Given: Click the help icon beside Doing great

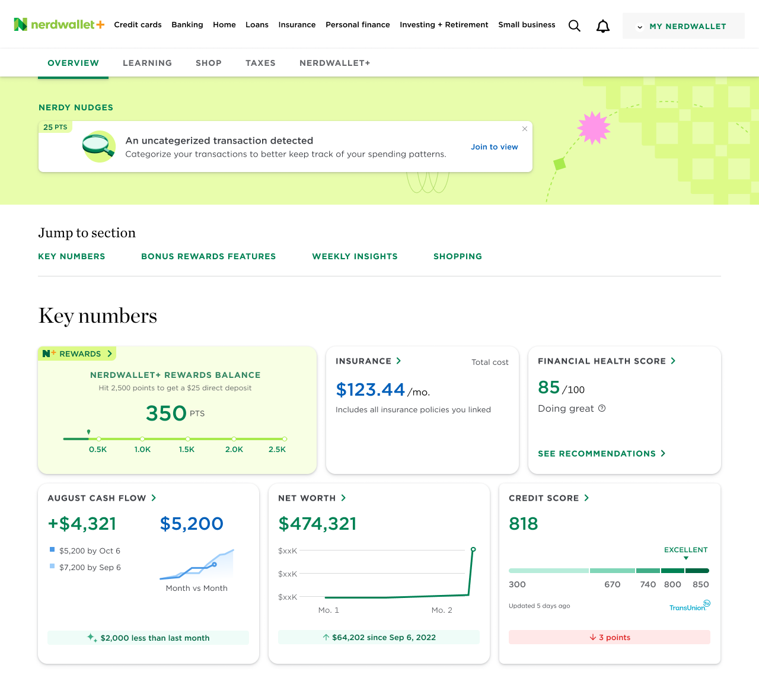Looking at the screenshot, I should [602, 408].
